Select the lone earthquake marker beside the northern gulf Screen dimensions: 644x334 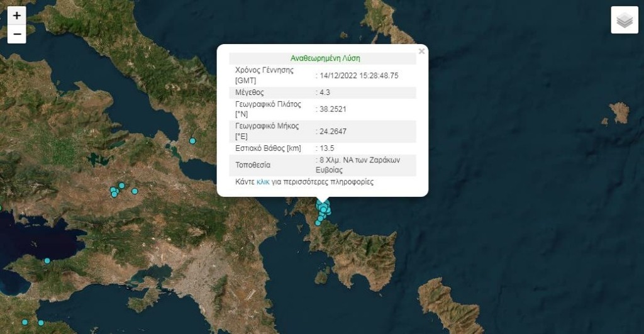tap(193, 140)
